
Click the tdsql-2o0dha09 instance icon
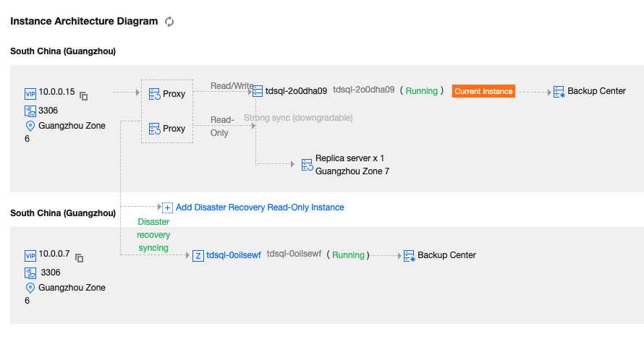pyautogui.click(x=258, y=92)
